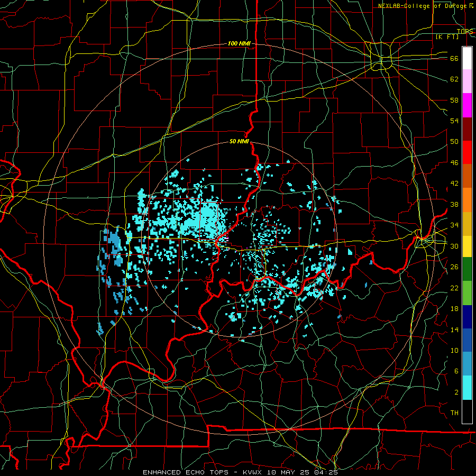Click the '50 NMI' range ring label

(x=239, y=141)
